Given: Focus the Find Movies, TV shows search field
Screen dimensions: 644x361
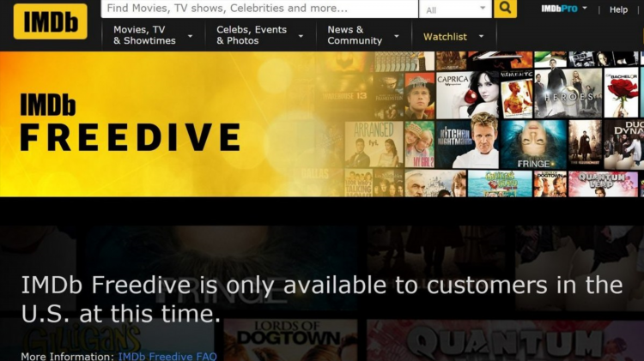Looking at the screenshot, I should click(259, 9).
